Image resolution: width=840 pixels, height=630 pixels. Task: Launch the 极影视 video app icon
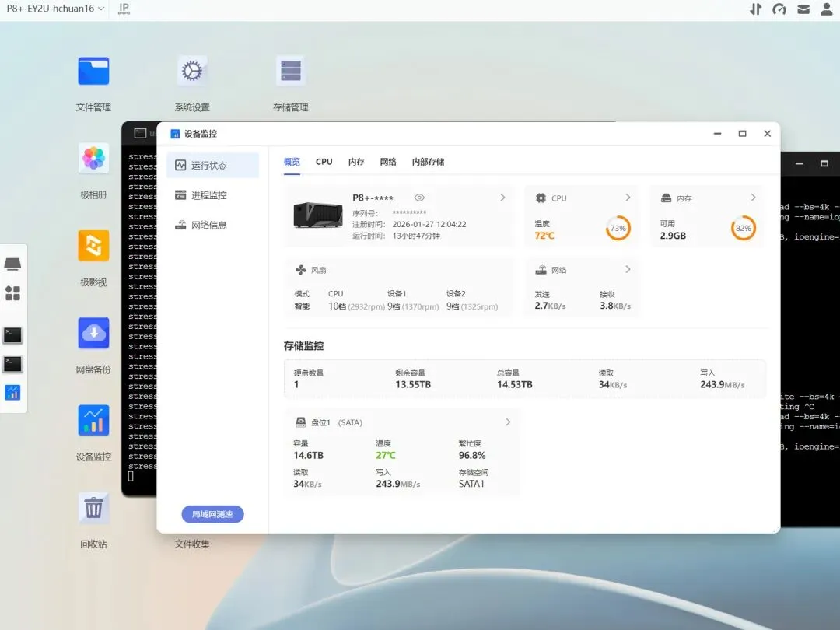pyautogui.click(x=93, y=246)
